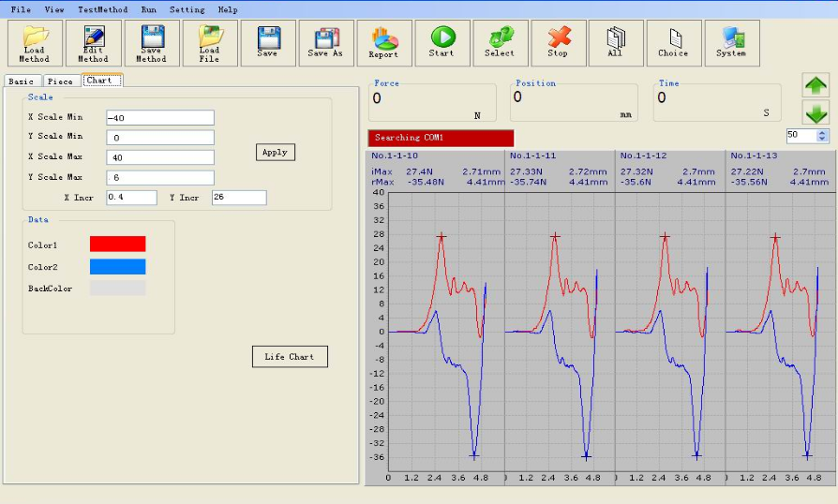This screenshot has height=504, width=838.
Task: Open the Life Chart button
Action: tap(290, 357)
